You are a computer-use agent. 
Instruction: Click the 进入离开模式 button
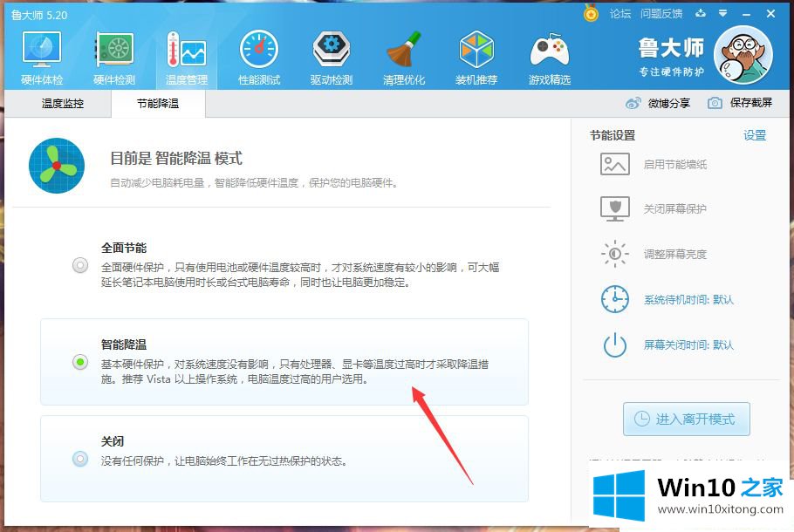click(686, 419)
